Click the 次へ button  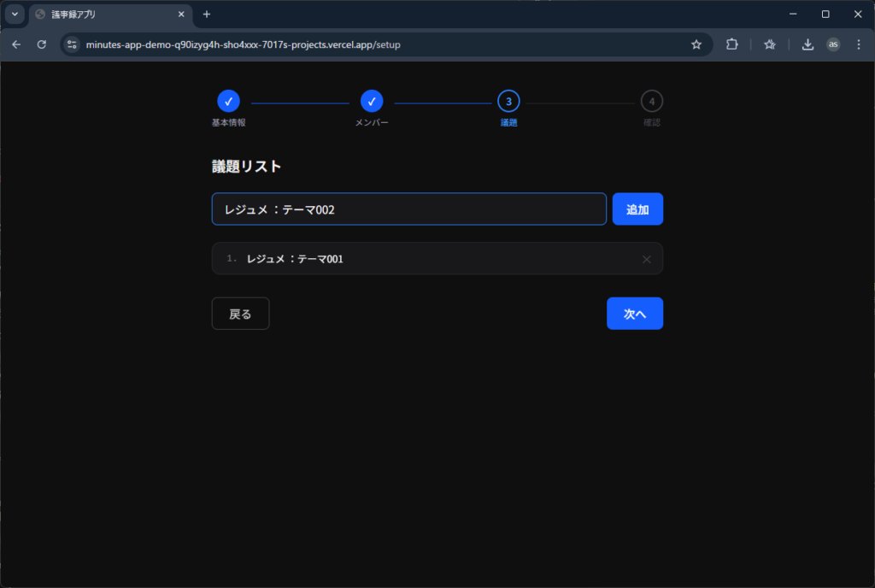tap(634, 314)
